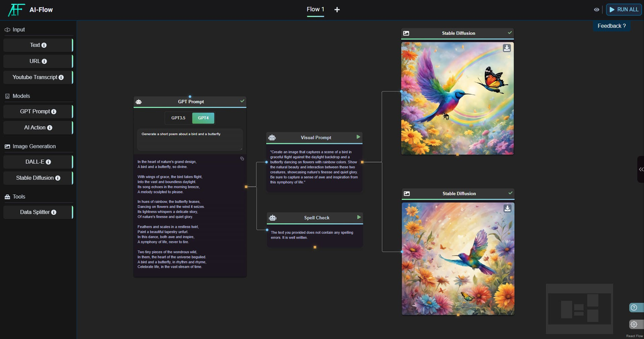The width and height of the screenshot is (644, 339).
Task: Run the Visual Prompt node play icon
Action: pos(358,137)
